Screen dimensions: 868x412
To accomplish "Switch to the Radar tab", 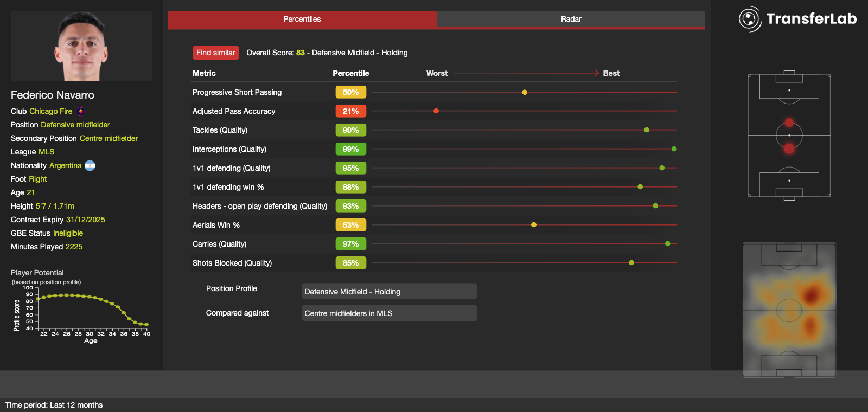I will click(571, 19).
